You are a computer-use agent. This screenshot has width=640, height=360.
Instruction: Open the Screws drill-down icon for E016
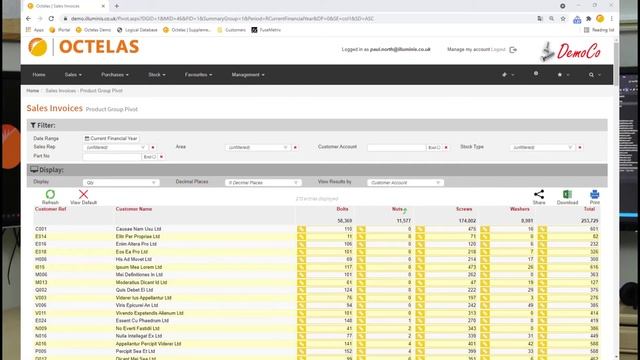point(420,244)
